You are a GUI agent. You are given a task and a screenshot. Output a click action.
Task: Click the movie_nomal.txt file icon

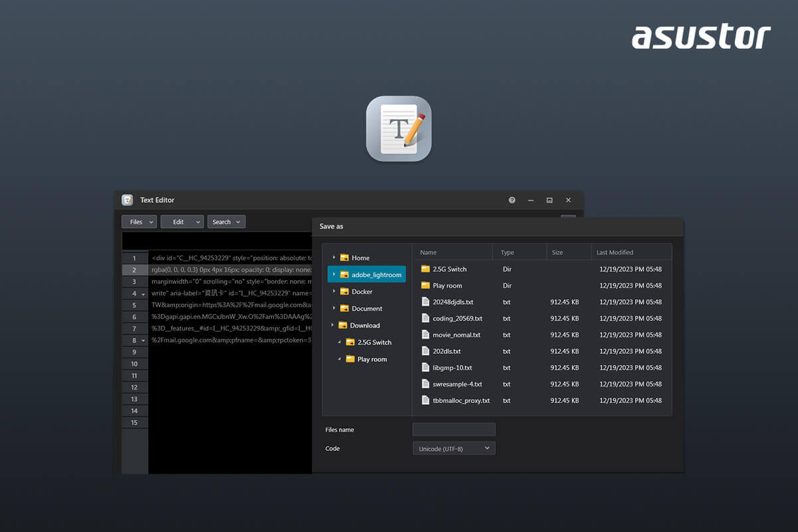pos(426,334)
